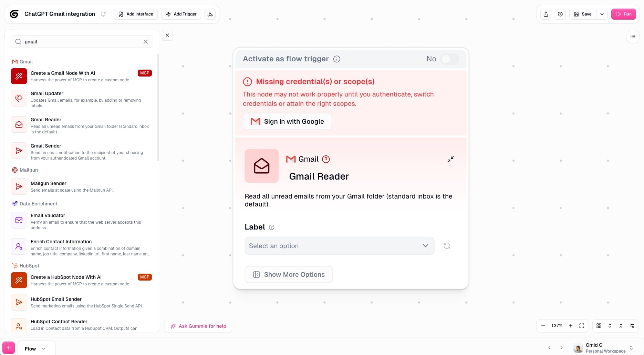Click the Gmail Sender node icon
The image size is (644, 355).
pos(19,151)
